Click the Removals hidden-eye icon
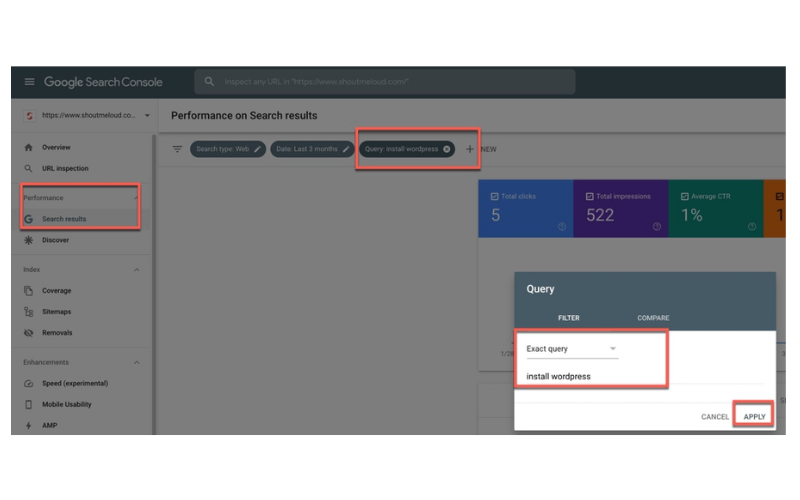 pyautogui.click(x=29, y=333)
